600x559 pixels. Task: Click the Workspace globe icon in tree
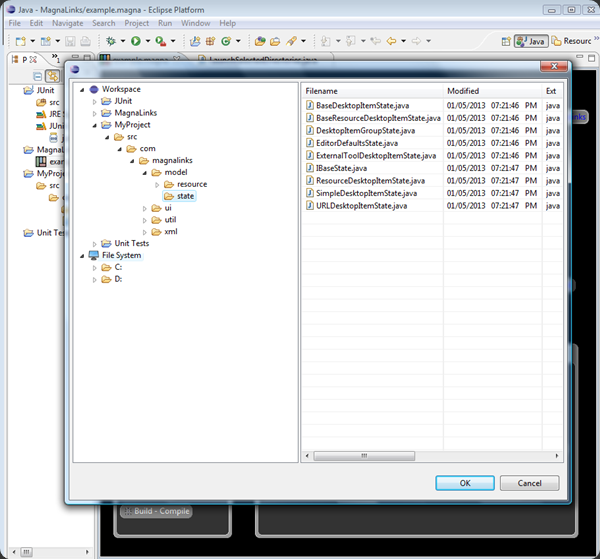(94, 90)
